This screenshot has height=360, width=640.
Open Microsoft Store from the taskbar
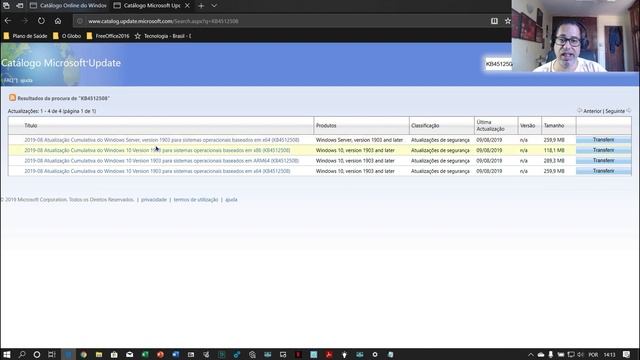114,355
